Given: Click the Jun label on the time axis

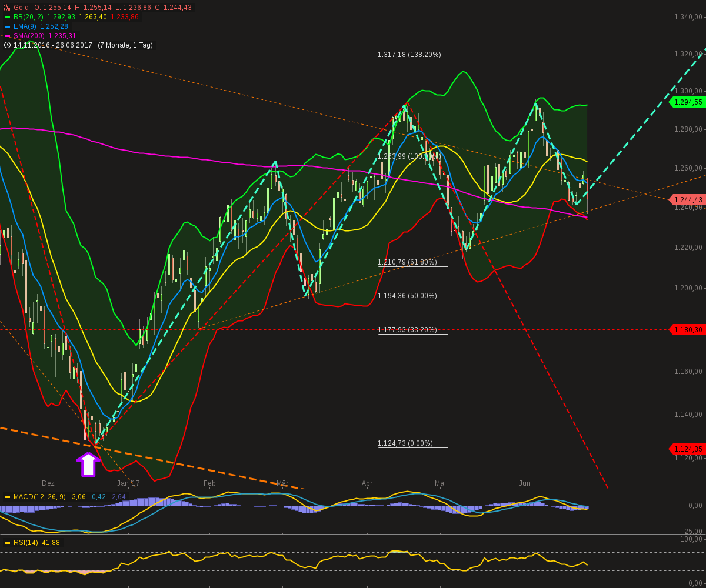Looking at the screenshot, I should (x=524, y=483).
